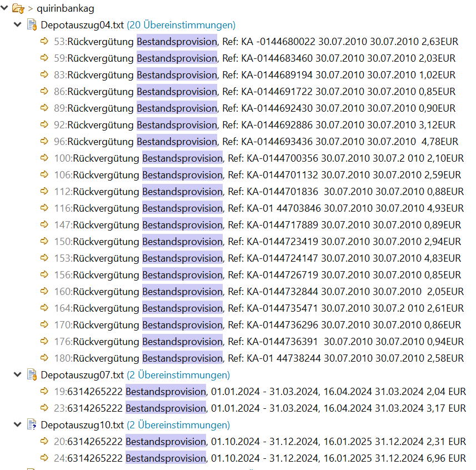Open match Ref KA-0144735471 2,61EUR
Image resolution: width=476 pixels, height=470 pixels.
pyautogui.click(x=259, y=308)
